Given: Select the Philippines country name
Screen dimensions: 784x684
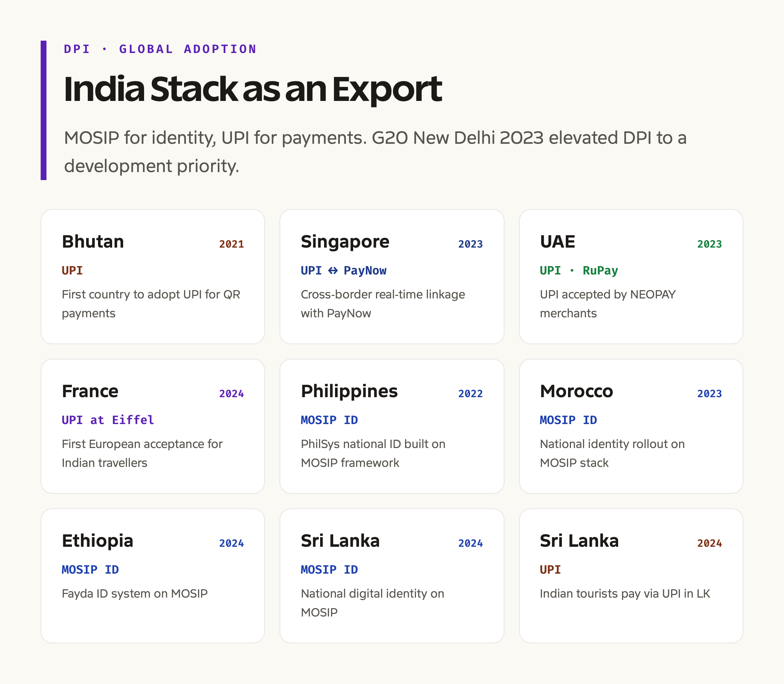Looking at the screenshot, I should (x=349, y=391).
